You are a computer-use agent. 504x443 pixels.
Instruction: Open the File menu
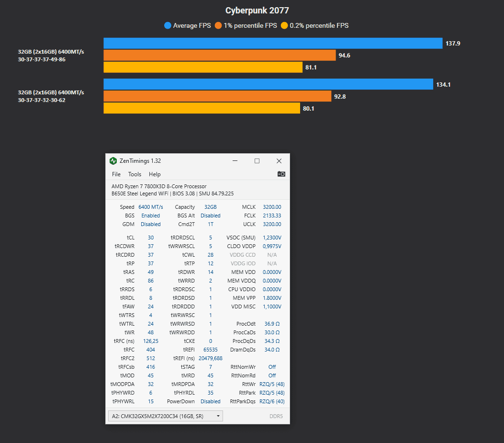116,174
